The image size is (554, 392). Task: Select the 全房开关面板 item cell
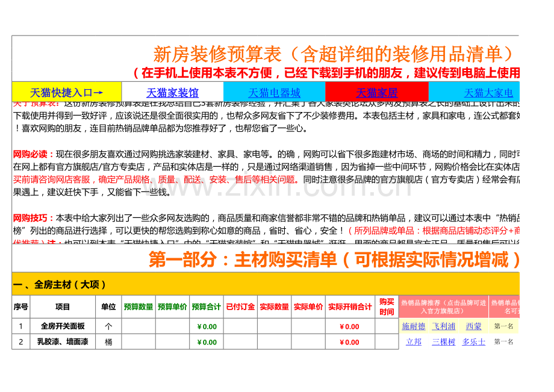coord(63,326)
